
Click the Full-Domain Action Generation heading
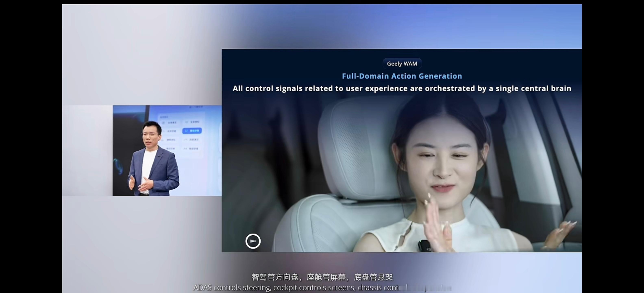click(x=402, y=76)
